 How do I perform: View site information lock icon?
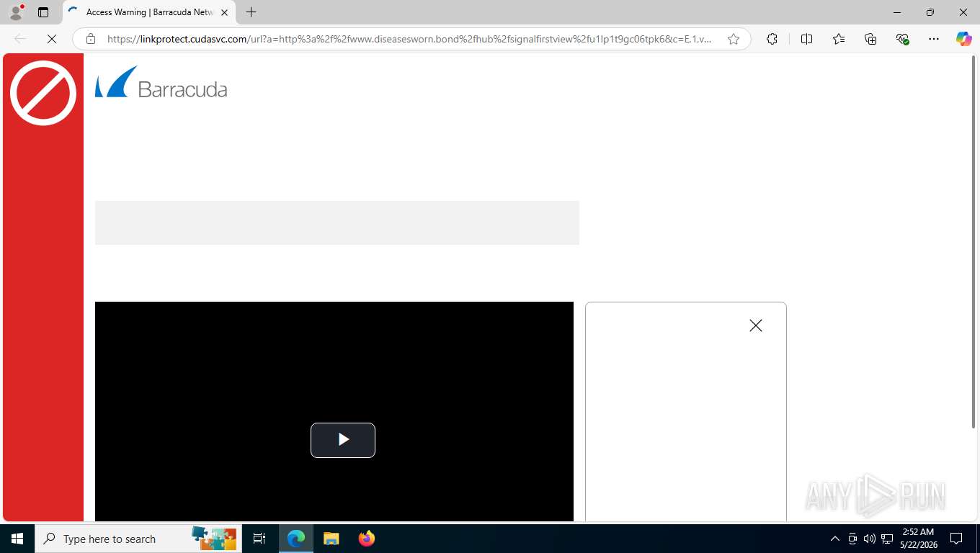91,39
